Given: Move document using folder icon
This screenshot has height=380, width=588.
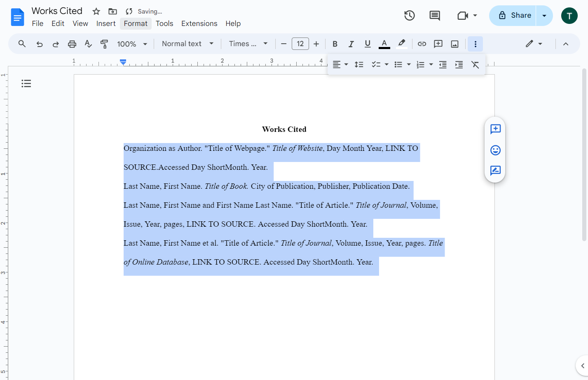Looking at the screenshot, I should (112, 12).
